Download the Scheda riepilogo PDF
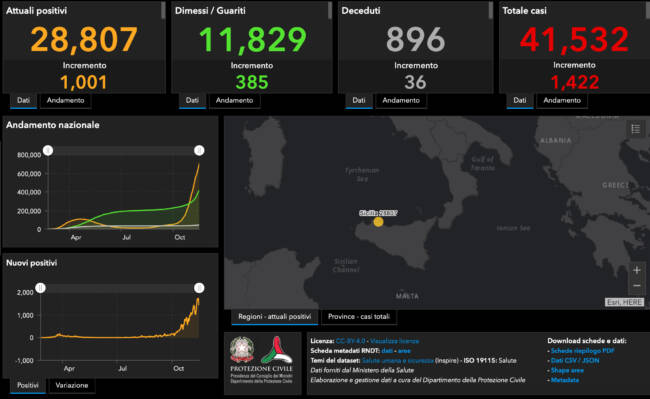The width and height of the screenshot is (650, 399). click(x=582, y=351)
